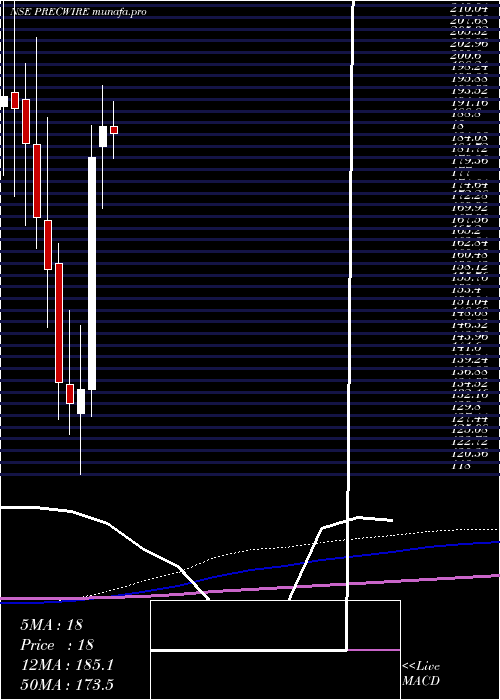Screen dimensions: 500x700
Task: Open the <<Live MACD label
Action: click(421, 673)
